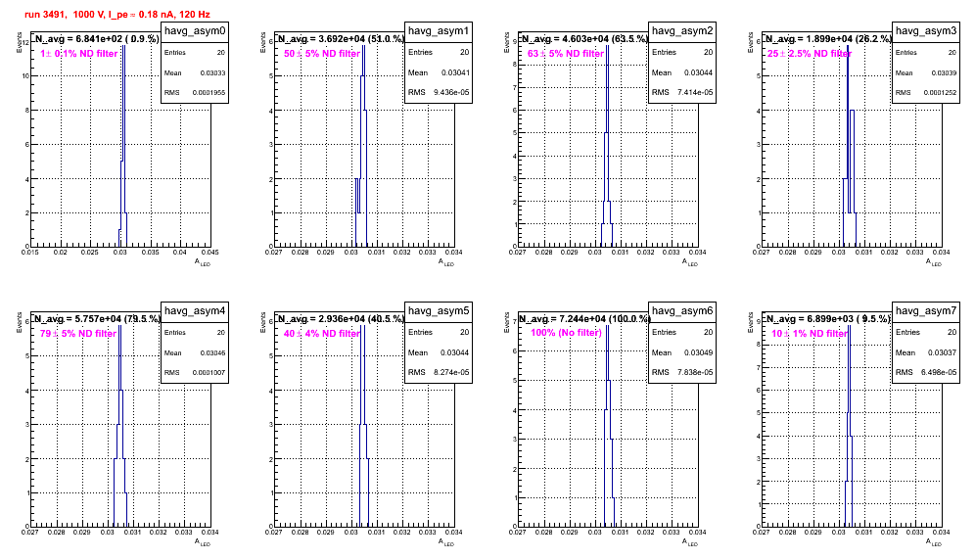Click the 1± 0.1% ND filter label
This screenshot has width=975, height=560.
[79, 54]
